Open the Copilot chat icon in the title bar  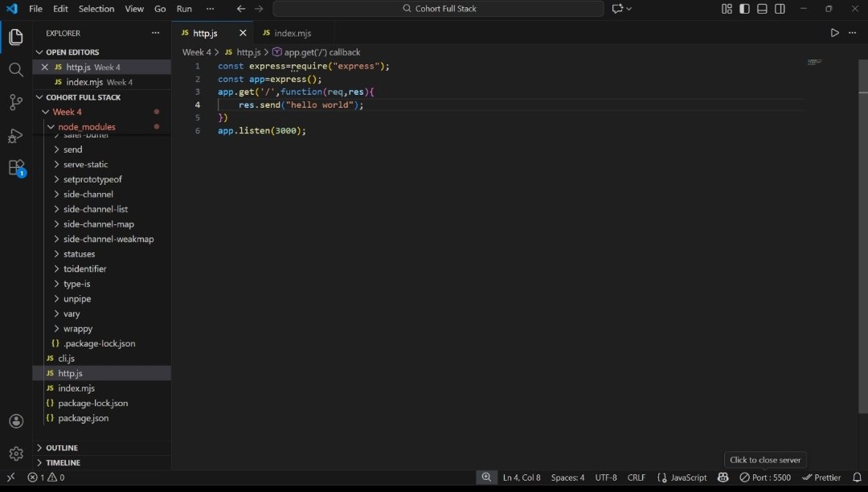617,9
